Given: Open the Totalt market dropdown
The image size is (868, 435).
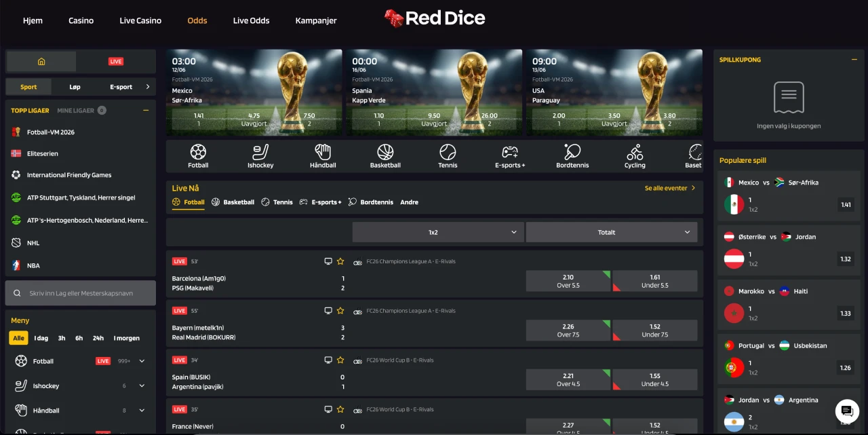Looking at the screenshot, I should pos(612,232).
